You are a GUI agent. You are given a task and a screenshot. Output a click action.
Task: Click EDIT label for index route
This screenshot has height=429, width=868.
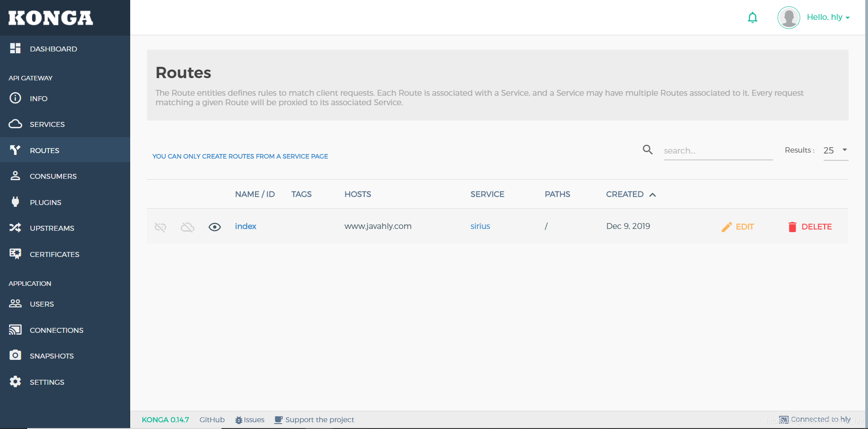click(x=745, y=227)
